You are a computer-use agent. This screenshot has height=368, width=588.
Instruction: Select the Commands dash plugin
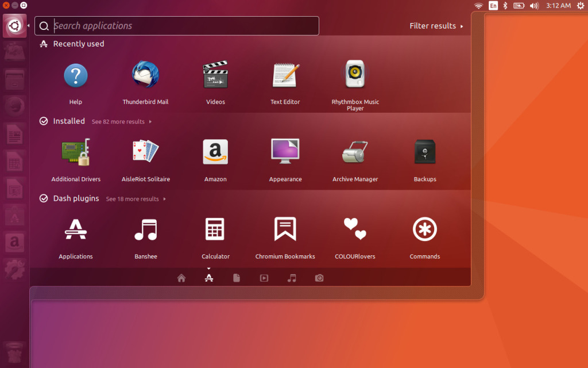pos(425,229)
